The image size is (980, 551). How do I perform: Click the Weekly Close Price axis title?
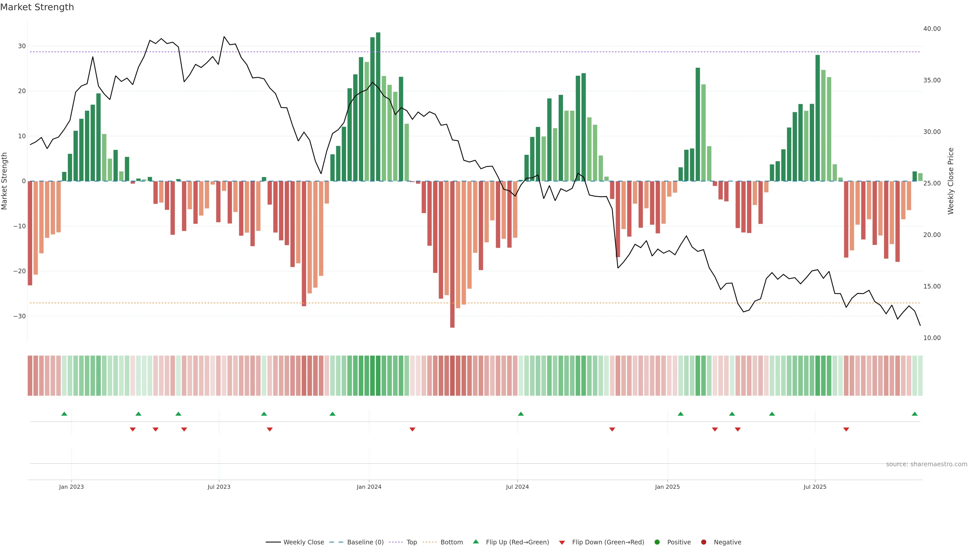pos(951,181)
